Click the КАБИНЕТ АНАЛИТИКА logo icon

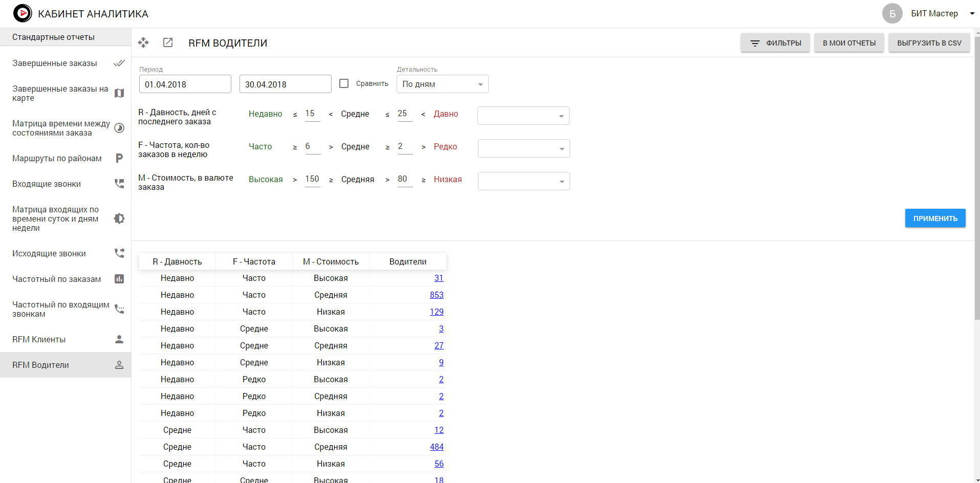[23, 13]
